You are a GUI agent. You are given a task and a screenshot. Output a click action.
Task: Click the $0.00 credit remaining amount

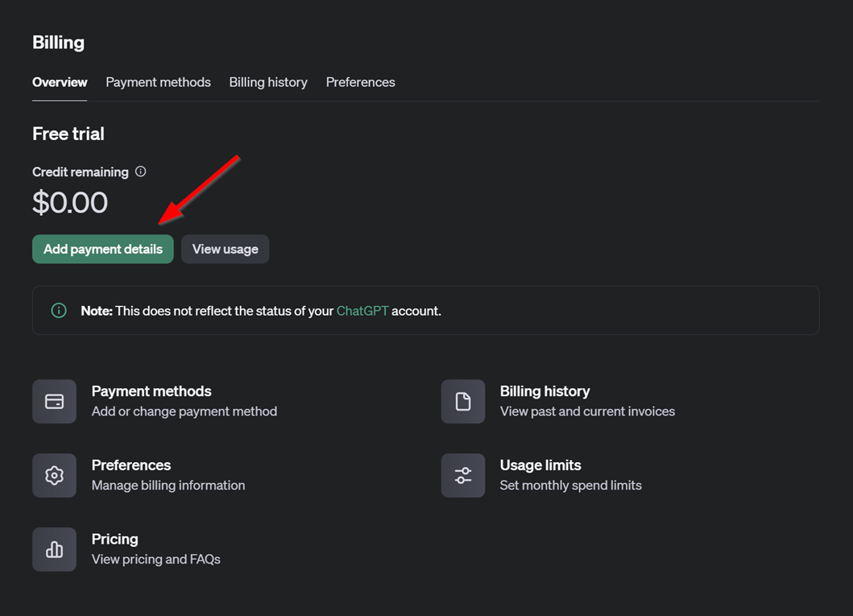(70, 202)
